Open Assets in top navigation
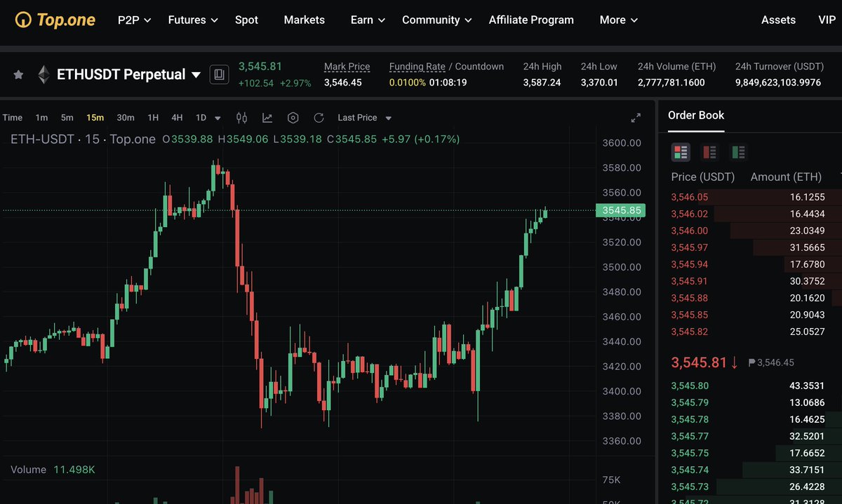Viewport: 842px width, 504px height. tap(779, 20)
